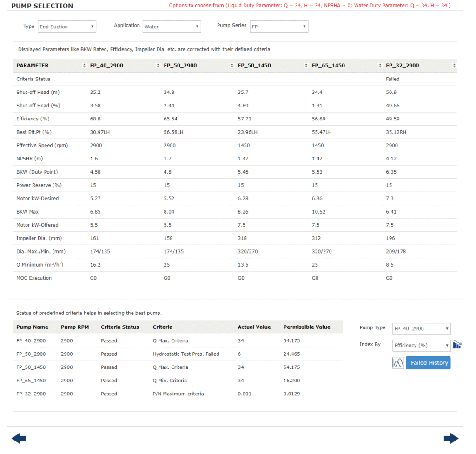Click the Hydrostatic Test Pres. Failed criteria
This screenshot has height=454, width=476.
(186, 354)
